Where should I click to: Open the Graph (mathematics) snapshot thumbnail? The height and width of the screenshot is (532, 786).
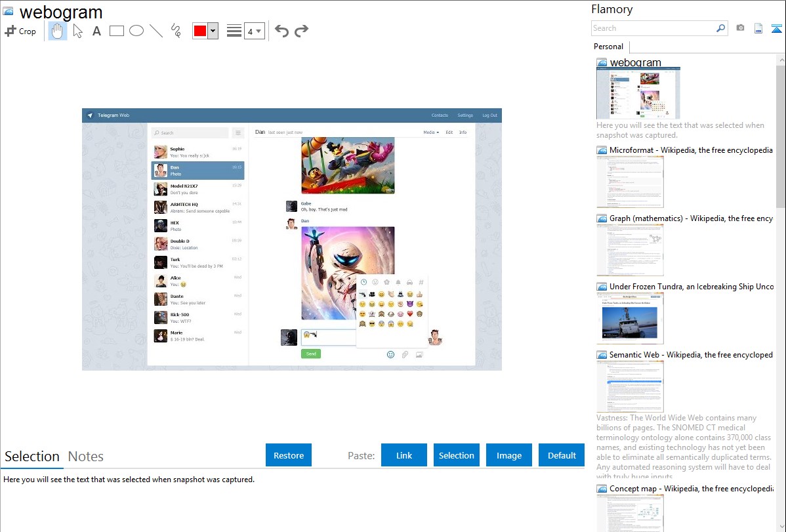tap(630, 250)
